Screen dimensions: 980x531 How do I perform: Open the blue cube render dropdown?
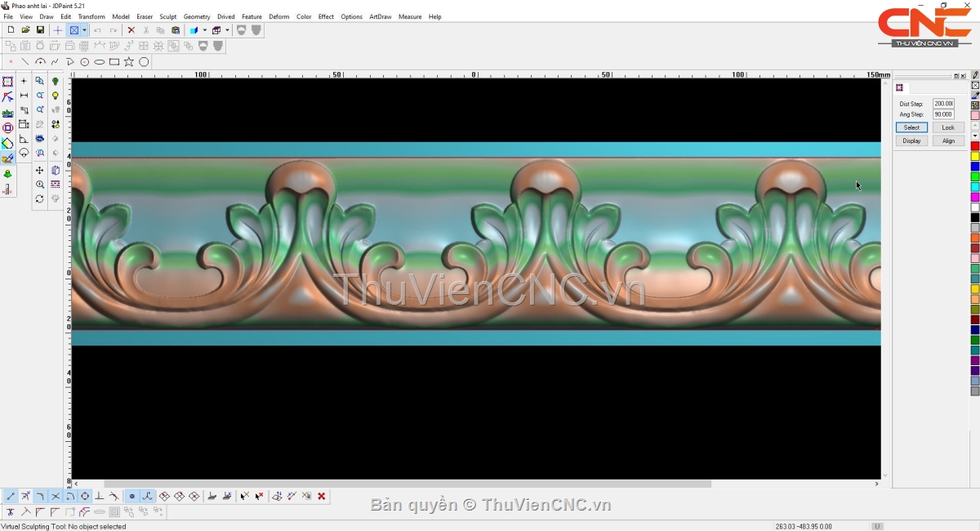tap(204, 30)
